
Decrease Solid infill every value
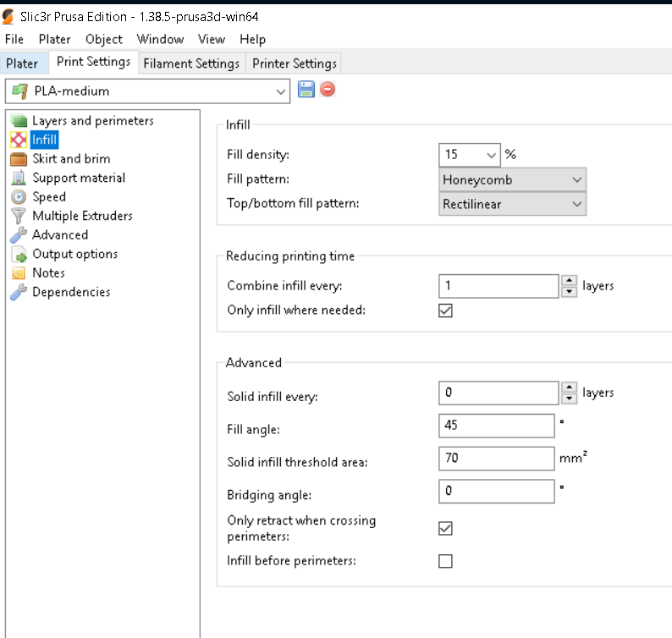click(569, 399)
